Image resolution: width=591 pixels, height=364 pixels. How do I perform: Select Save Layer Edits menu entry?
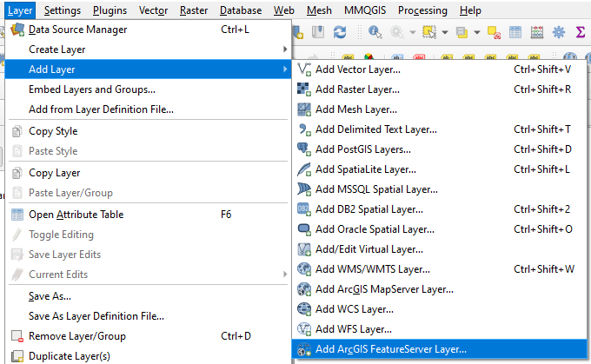coord(148,255)
